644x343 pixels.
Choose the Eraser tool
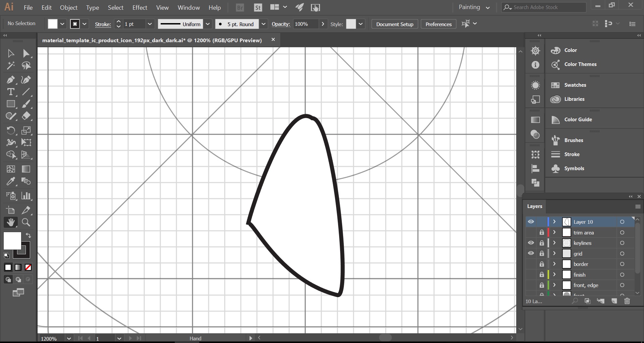point(26,116)
